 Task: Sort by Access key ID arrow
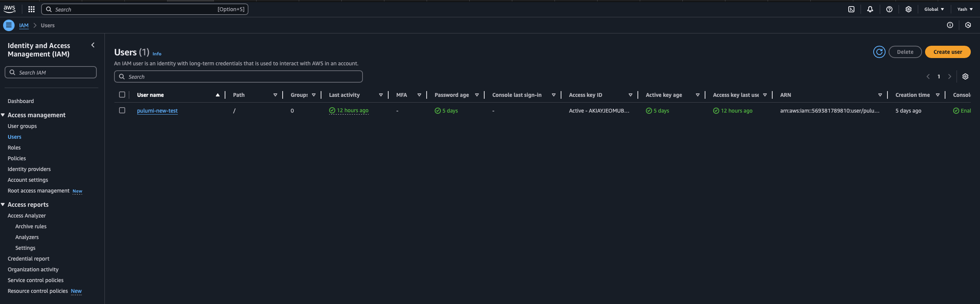tap(631, 95)
